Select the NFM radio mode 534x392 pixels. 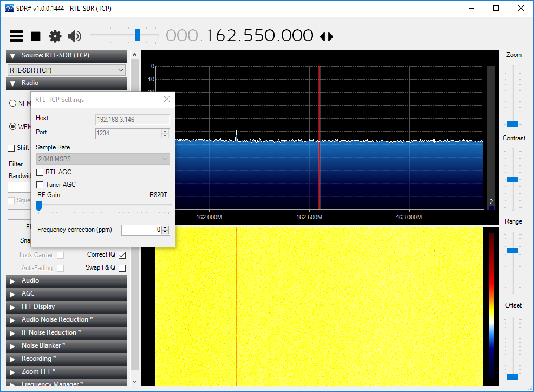pos(12,103)
